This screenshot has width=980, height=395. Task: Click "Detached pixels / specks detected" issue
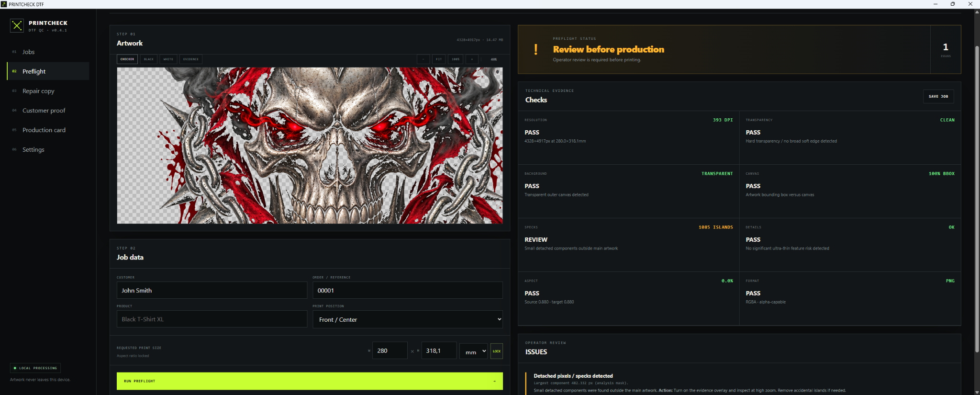pos(573,376)
